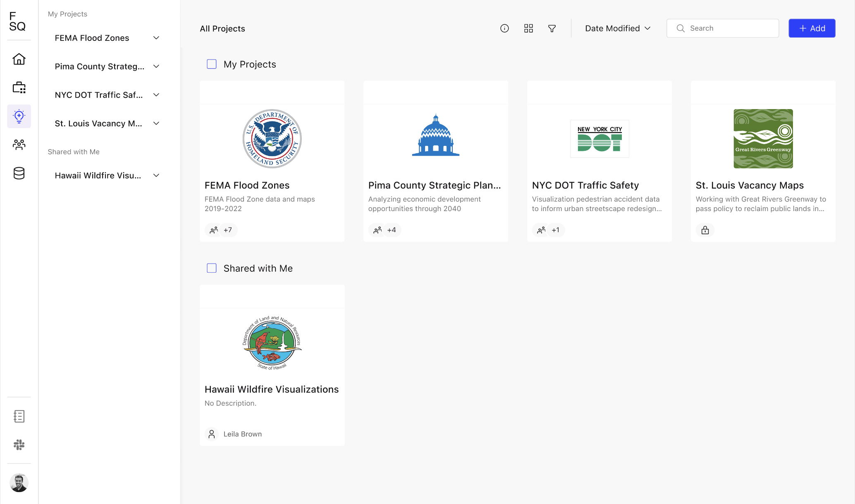This screenshot has height=504, width=855.
Task: Click the +7 collaborators count badge
Action: click(x=228, y=230)
